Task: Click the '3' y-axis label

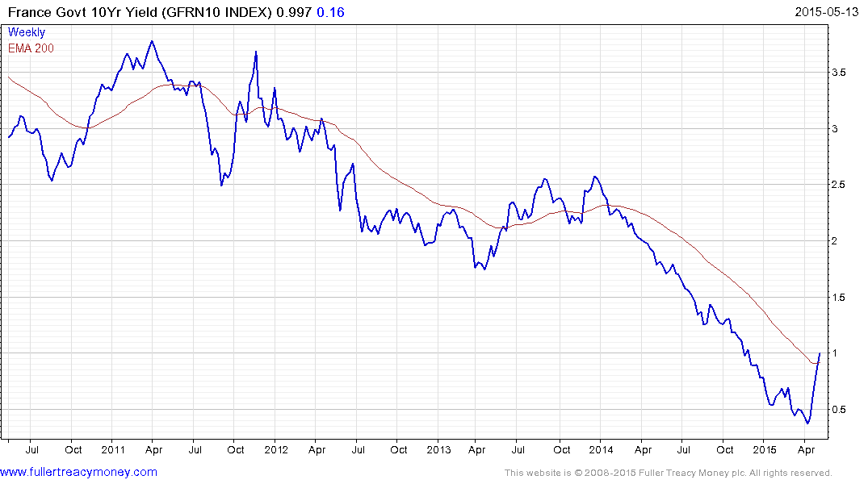Action: [x=835, y=129]
